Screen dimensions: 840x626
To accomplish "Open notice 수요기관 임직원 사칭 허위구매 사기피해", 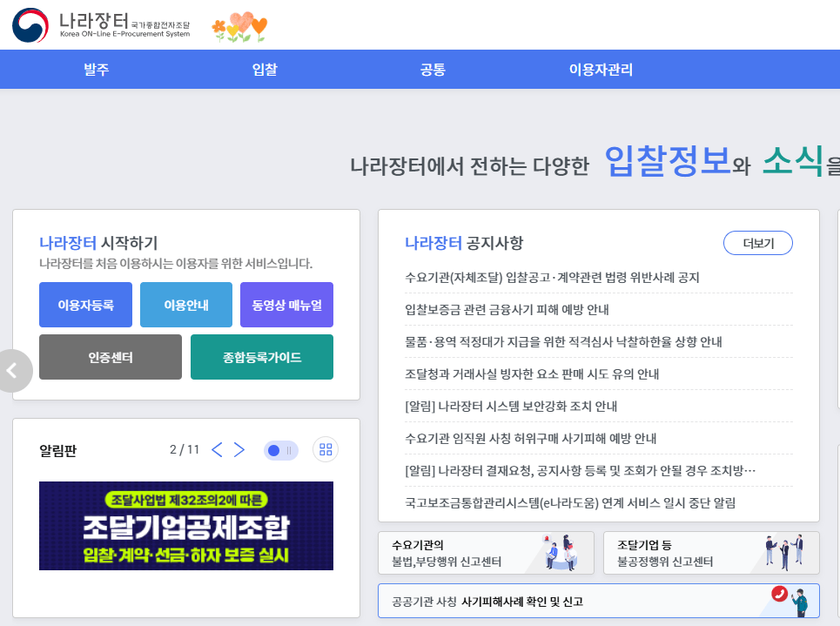I will tap(530, 439).
